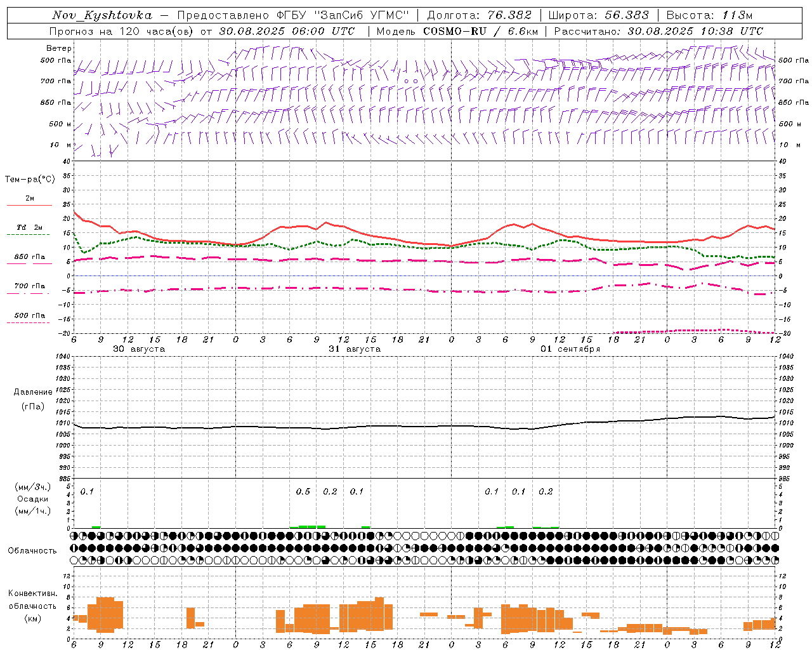Click the 'Осадки' precipitation label
Screen dimensions: 812x650
[34, 499]
